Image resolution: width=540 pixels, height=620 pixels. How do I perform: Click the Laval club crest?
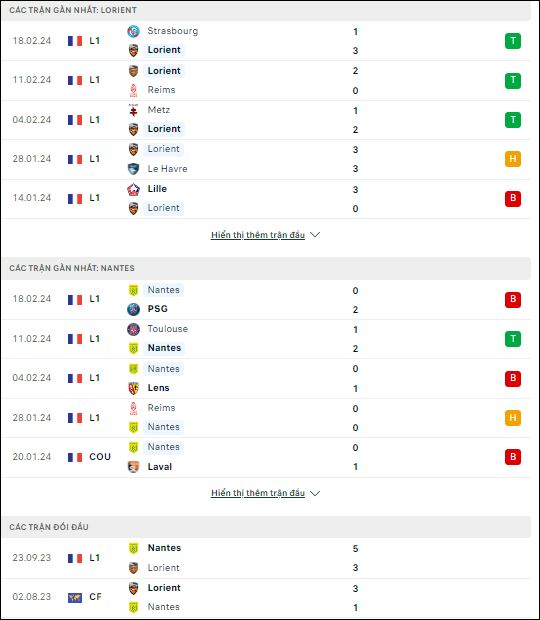pyautogui.click(x=133, y=467)
